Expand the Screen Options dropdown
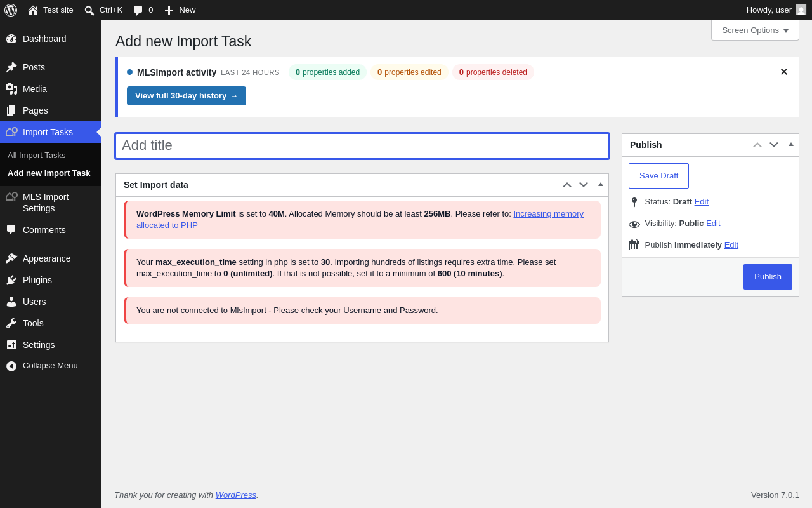 (x=755, y=30)
